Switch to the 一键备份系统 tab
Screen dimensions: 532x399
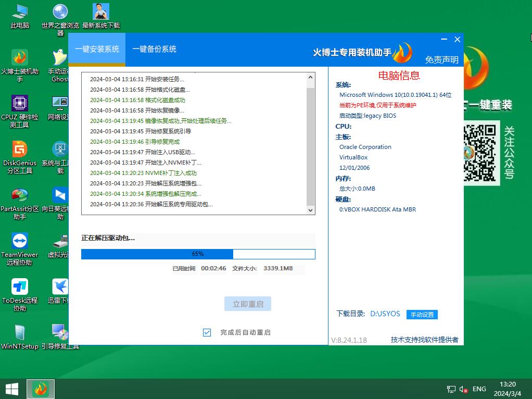(154, 49)
